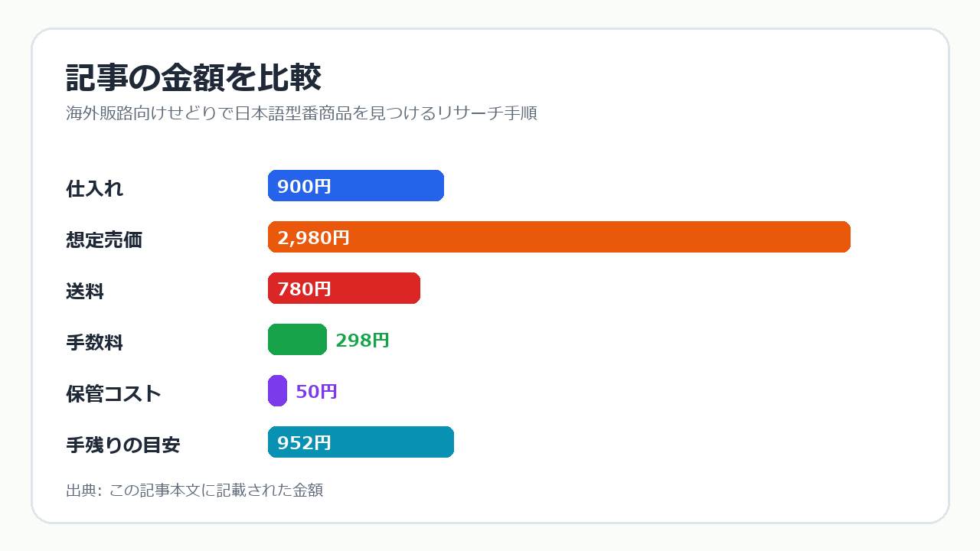The height and width of the screenshot is (551, 980).
Task: Click the 50円 value text
Action: click(x=316, y=392)
